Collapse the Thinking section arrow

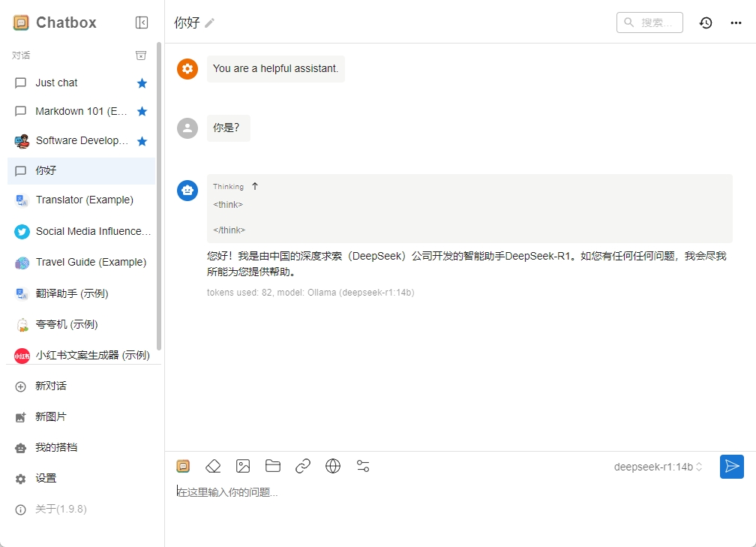(x=255, y=186)
